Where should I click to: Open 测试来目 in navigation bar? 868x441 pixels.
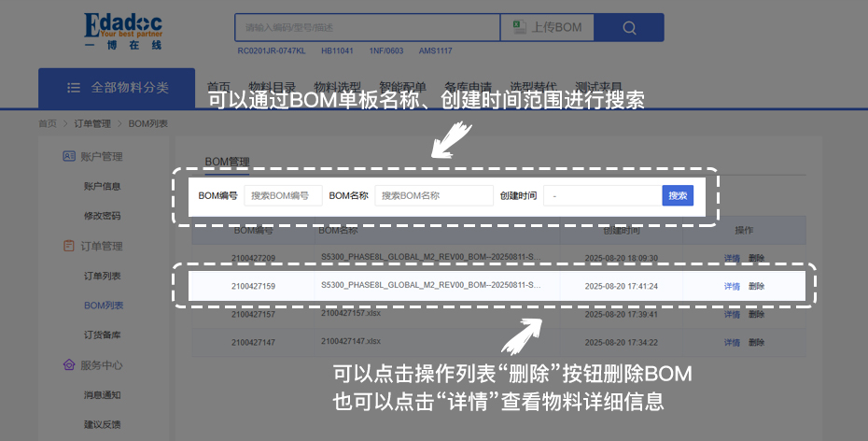point(598,87)
